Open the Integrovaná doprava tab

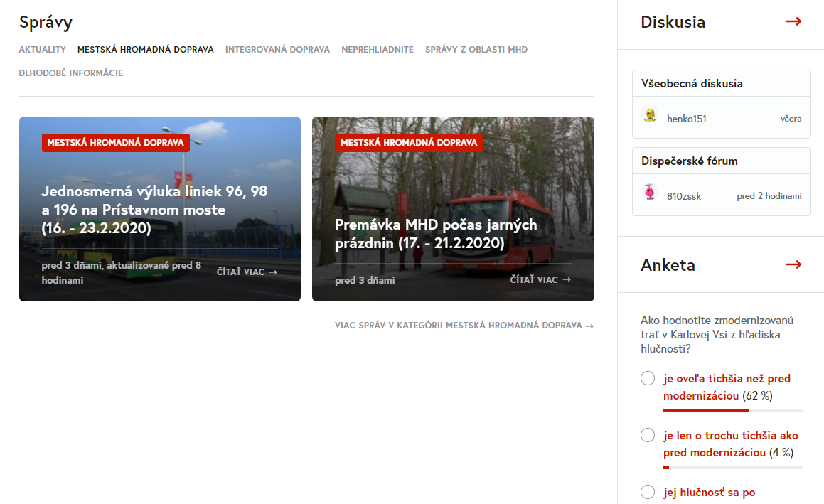tap(277, 50)
